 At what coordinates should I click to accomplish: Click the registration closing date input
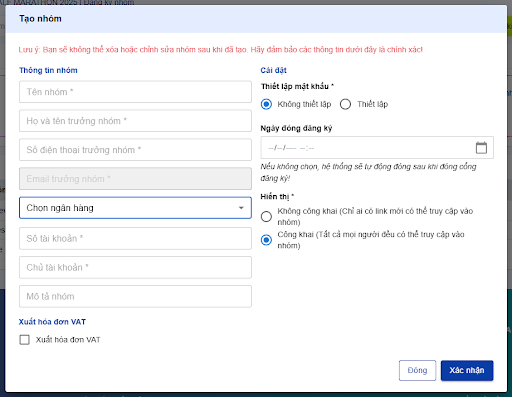(377, 148)
